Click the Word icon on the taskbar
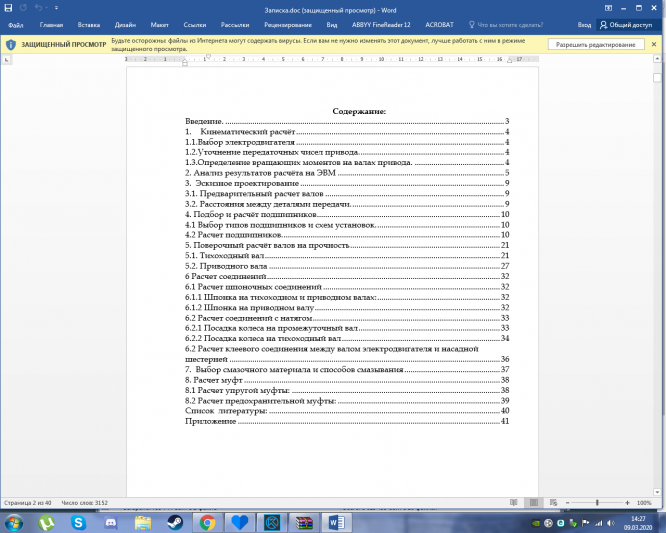 click(336, 523)
